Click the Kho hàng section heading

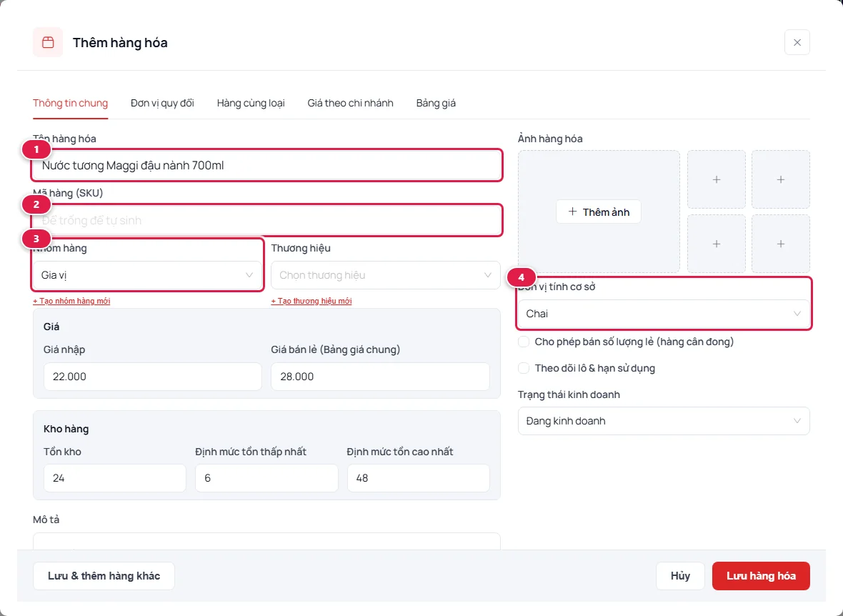pos(66,429)
